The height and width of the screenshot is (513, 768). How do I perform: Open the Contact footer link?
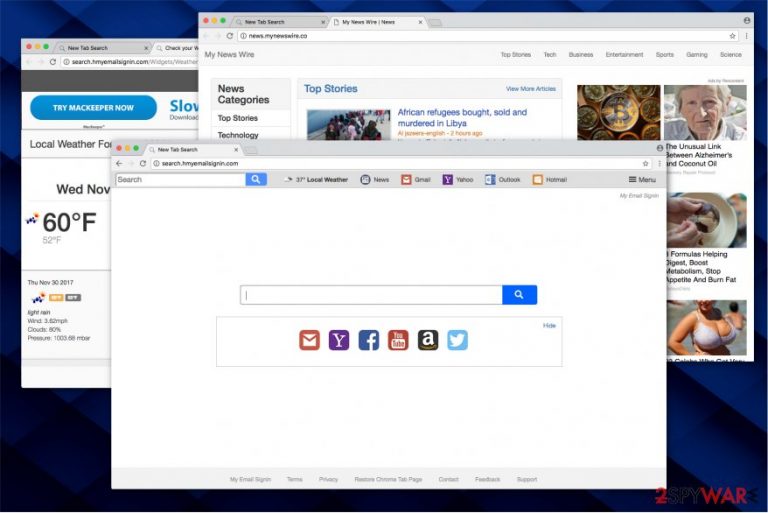tap(448, 479)
